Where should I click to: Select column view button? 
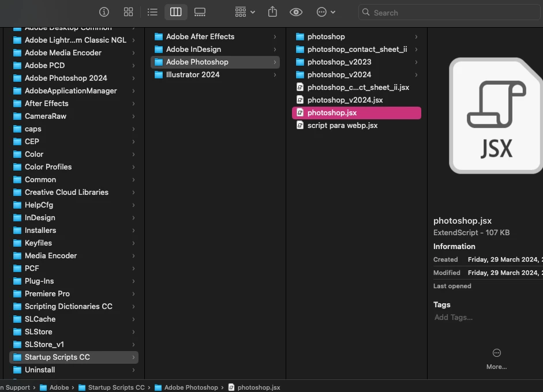[175, 12]
